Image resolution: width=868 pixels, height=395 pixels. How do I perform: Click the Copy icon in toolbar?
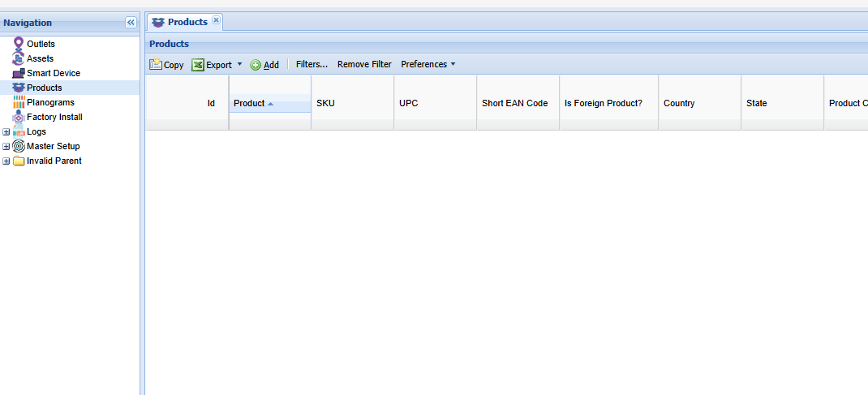[x=156, y=65]
